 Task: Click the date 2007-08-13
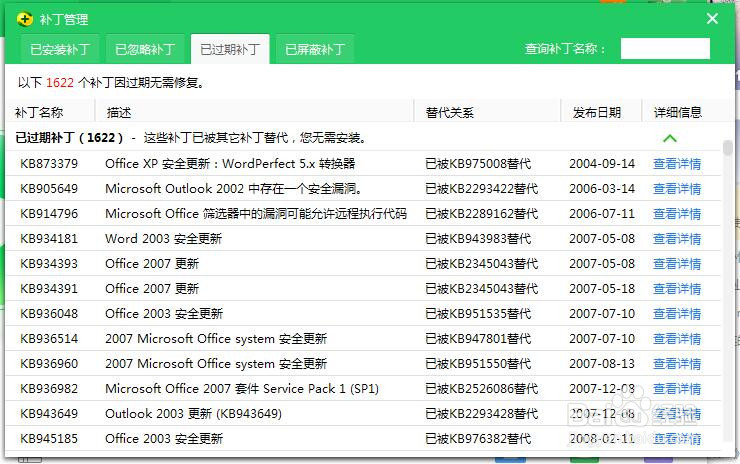pyautogui.click(x=602, y=364)
